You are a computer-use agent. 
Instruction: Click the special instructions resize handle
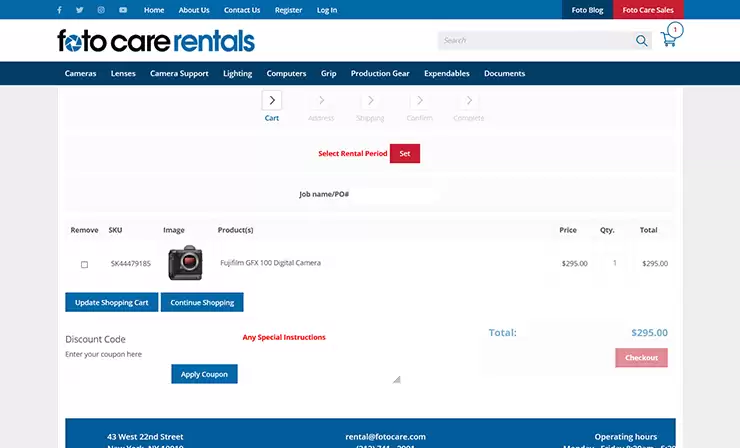[x=397, y=380]
